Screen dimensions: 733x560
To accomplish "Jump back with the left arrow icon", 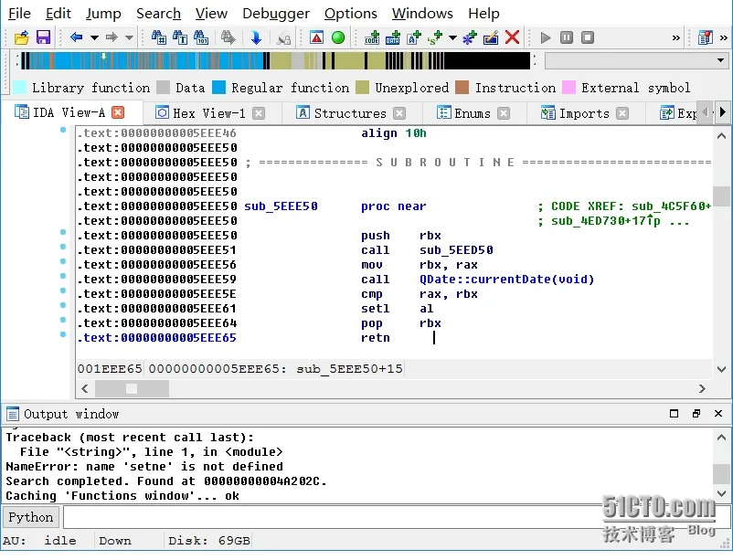I will 76,37.
